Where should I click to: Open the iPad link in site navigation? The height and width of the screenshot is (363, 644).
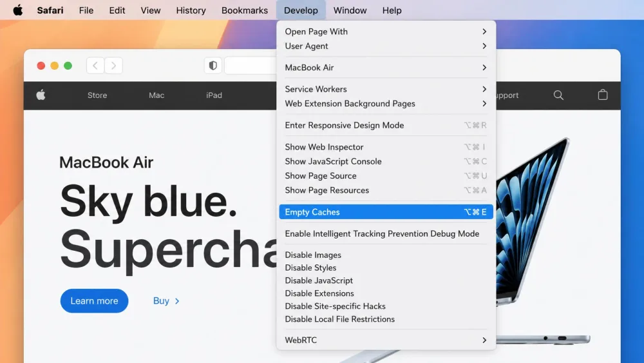pyautogui.click(x=214, y=95)
